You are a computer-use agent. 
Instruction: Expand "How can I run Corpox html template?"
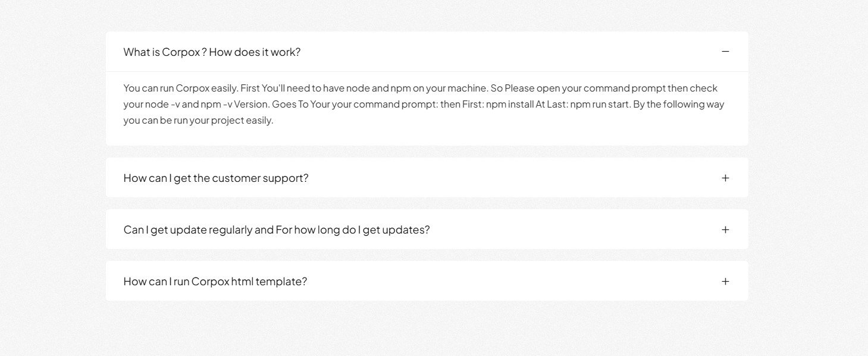coord(215,282)
